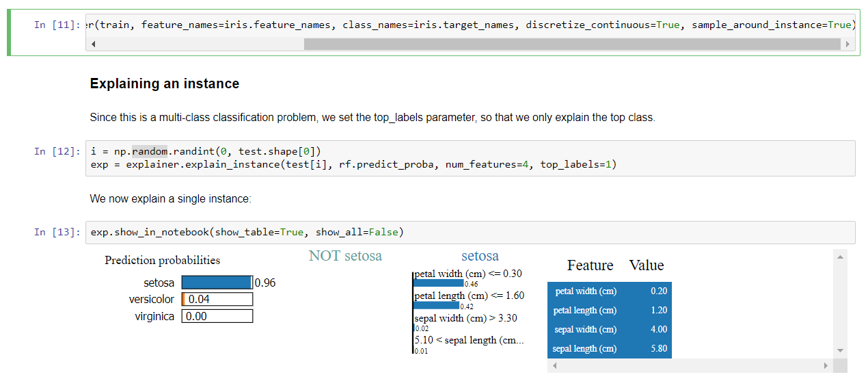Click the right arrow of cell 11 scrollbar
The height and width of the screenshot is (379, 868).
pyautogui.click(x=848, y=44)
